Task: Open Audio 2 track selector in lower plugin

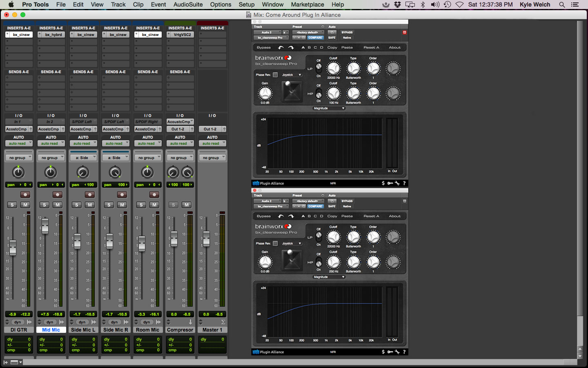Action: click(267, 201)
